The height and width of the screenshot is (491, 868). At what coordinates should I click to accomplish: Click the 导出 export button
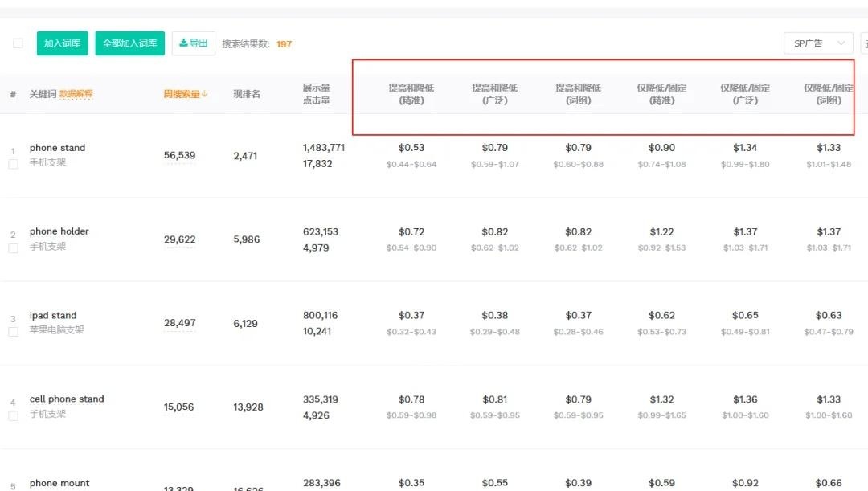pos(193,43)
